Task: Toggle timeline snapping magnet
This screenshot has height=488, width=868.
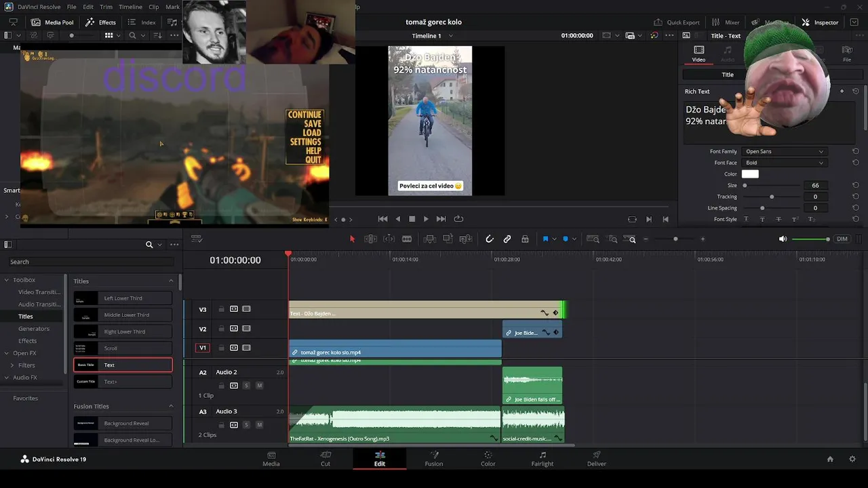Action: pyautogui.click(x=490, y=239)
